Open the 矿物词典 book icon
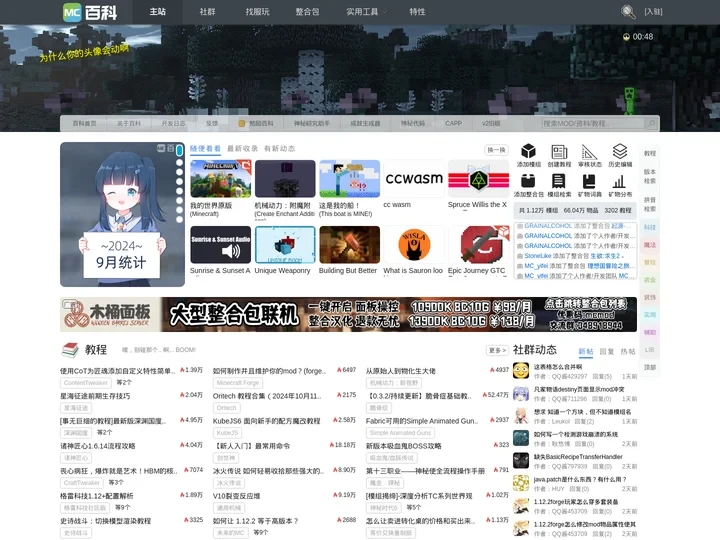 [x=589, y=181]
